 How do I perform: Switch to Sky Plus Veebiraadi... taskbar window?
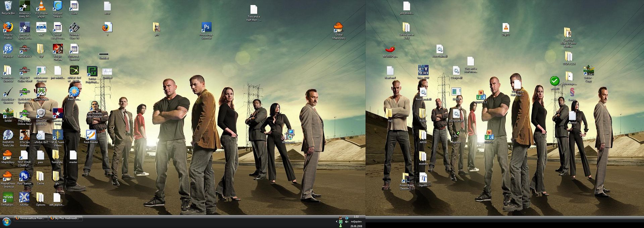click(x=66, y=218)
